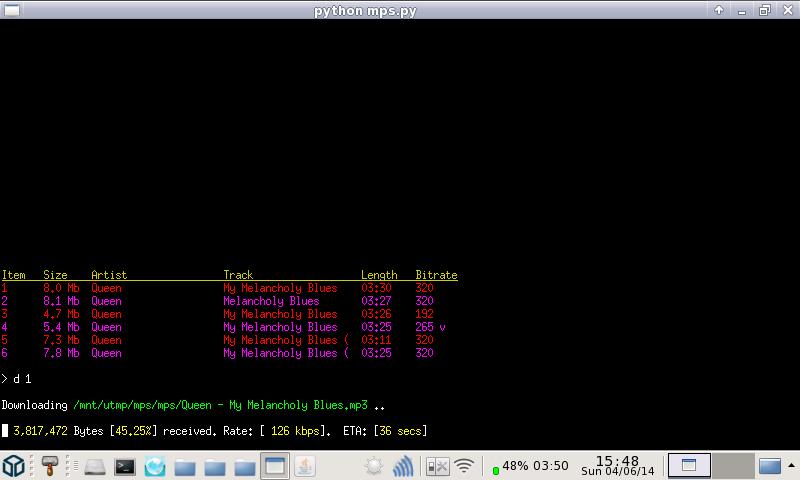Click the up-arrow shade button in title bar
The image size is (800, 480).
pyautogui.click(x=719, y=10)
